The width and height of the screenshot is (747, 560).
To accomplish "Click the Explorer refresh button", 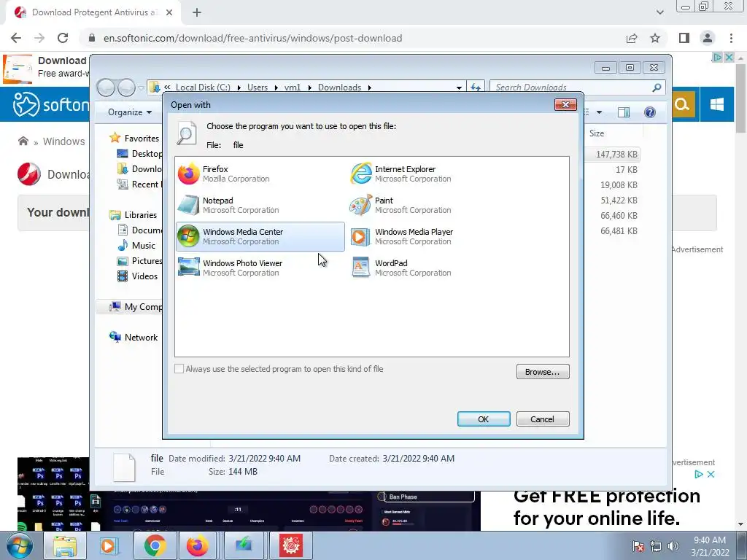I will pyautogui.click(x=476, y=87).
